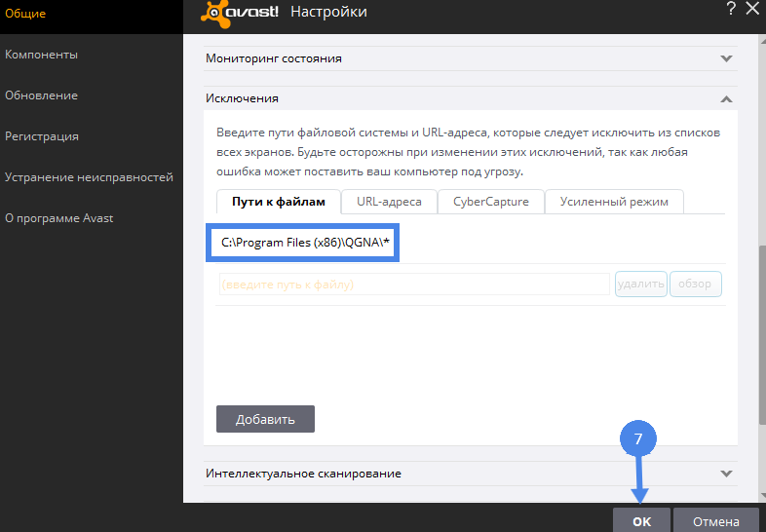Click the scrollbar down arrow
766x532 pixels.
762,496
